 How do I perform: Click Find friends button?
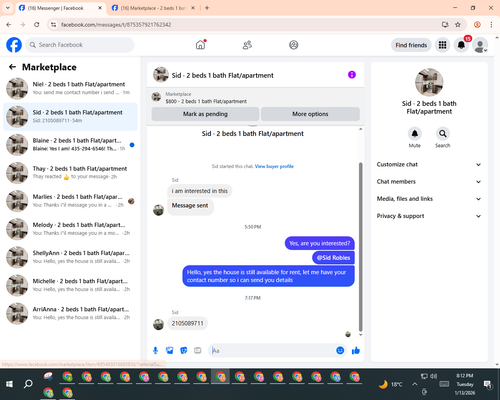(x=411, y=45)
